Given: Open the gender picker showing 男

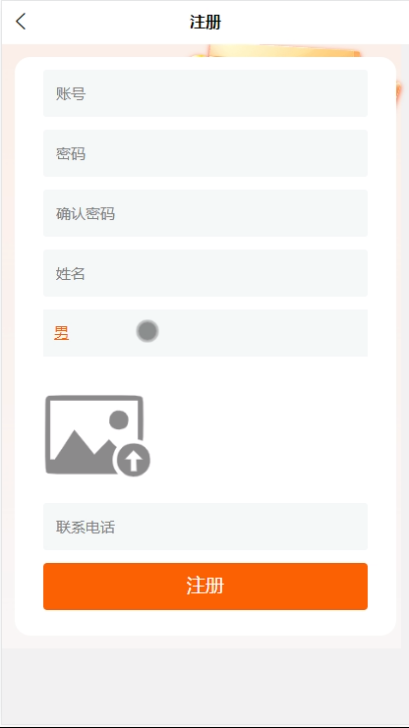Looking at the screenshot, I should pos(205,333).
